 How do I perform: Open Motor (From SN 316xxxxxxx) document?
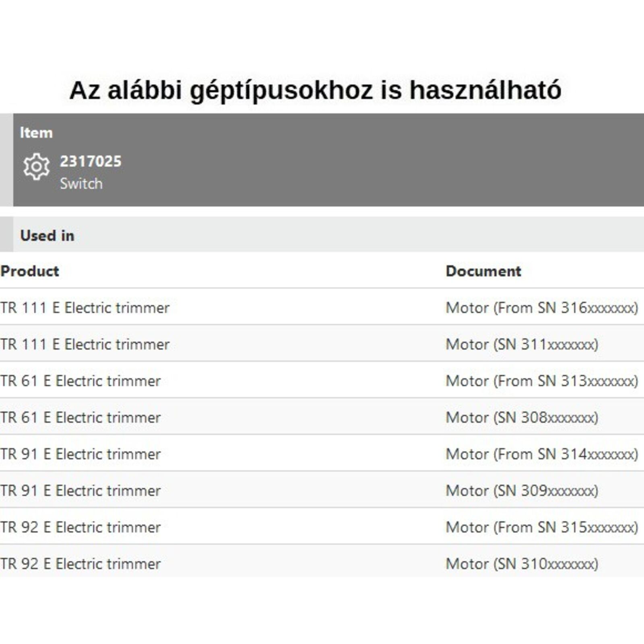point(542,308)
